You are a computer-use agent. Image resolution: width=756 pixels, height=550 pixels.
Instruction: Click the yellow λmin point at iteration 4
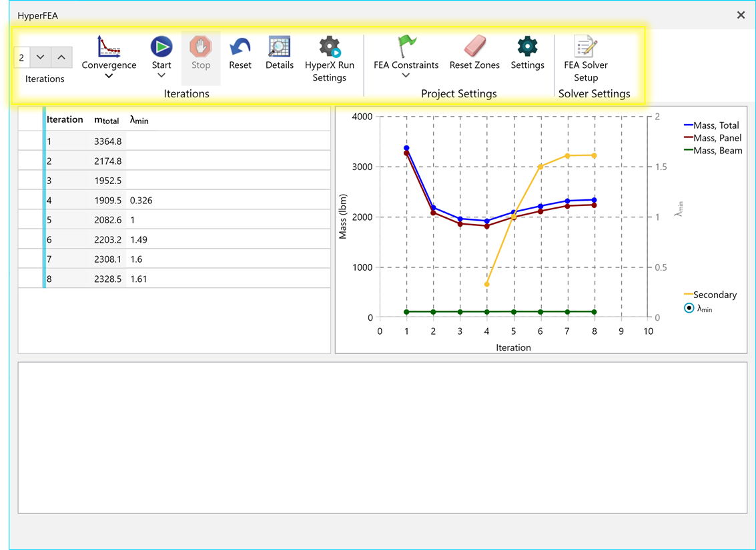[x=487, y=284]
